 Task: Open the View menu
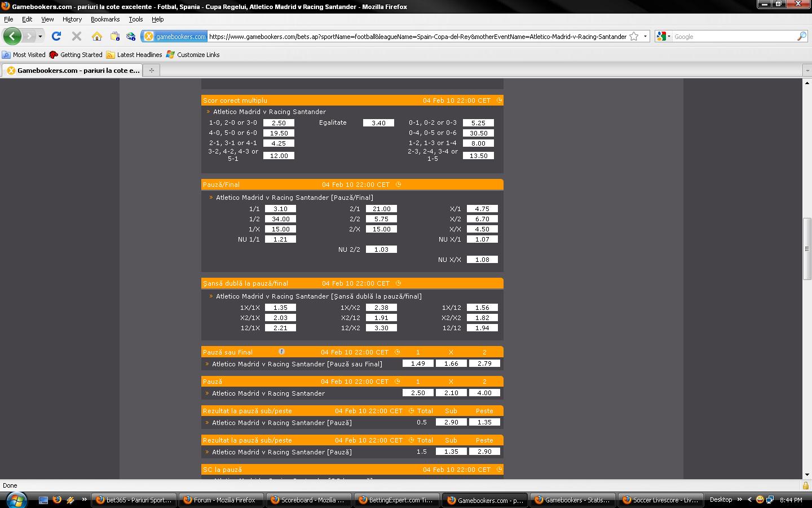47,19
